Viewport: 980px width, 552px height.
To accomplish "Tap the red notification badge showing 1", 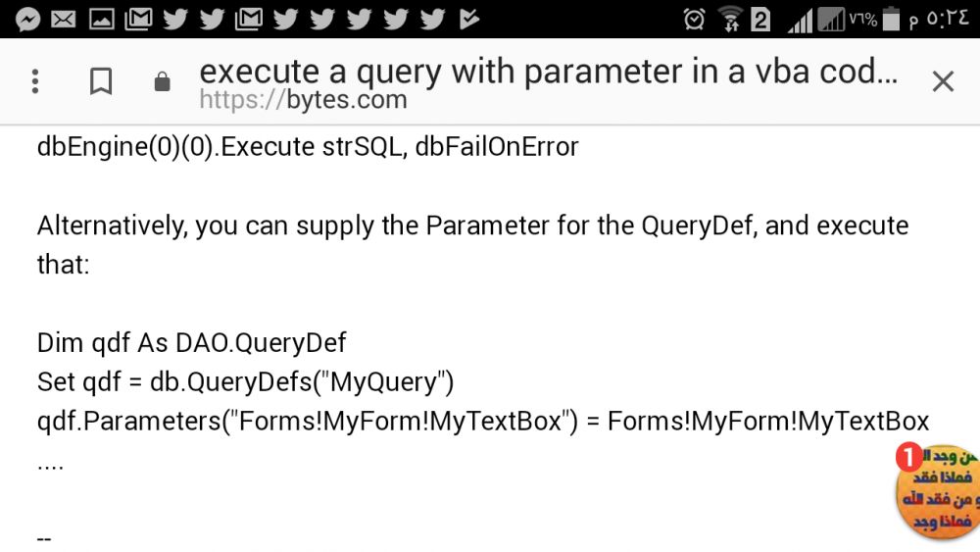I will 908,458.
